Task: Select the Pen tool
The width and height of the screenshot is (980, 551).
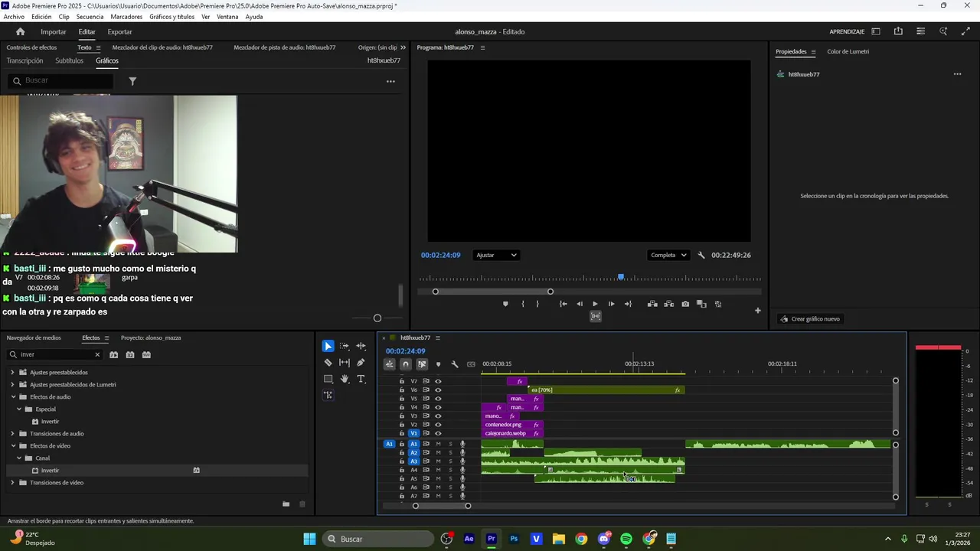Action: 361,363
